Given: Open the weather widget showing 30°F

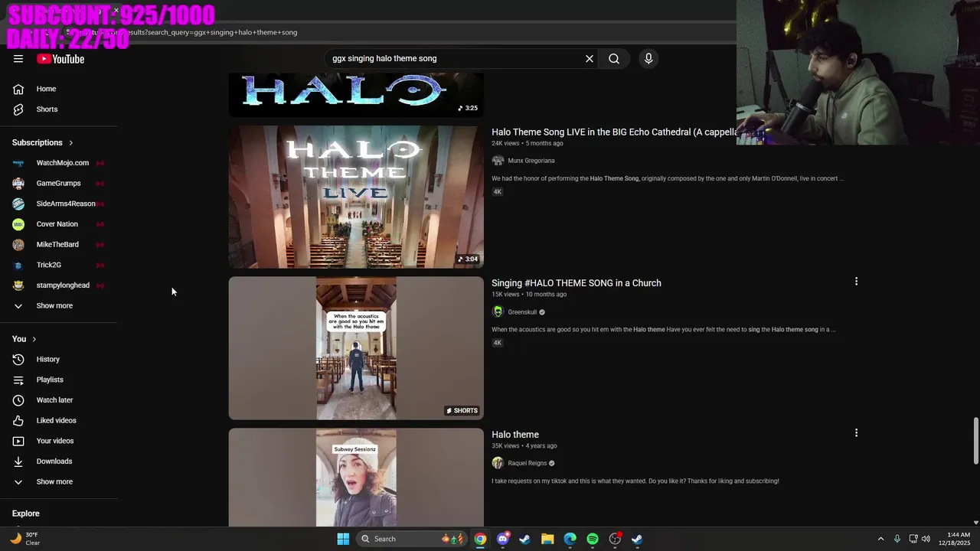Looking at the screenshot, I should pos(24,539).
